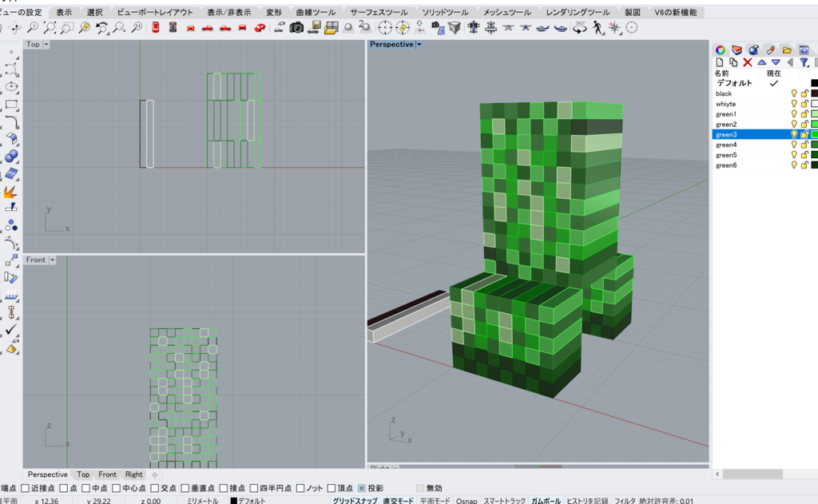The image size is (818, 504).
Task: Click the red X Delete Layer icon
Action: coord(747,62)
